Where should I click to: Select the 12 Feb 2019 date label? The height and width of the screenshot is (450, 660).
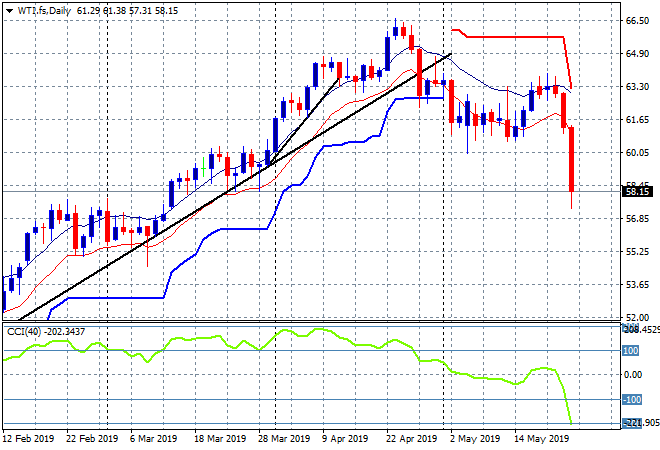28,439
